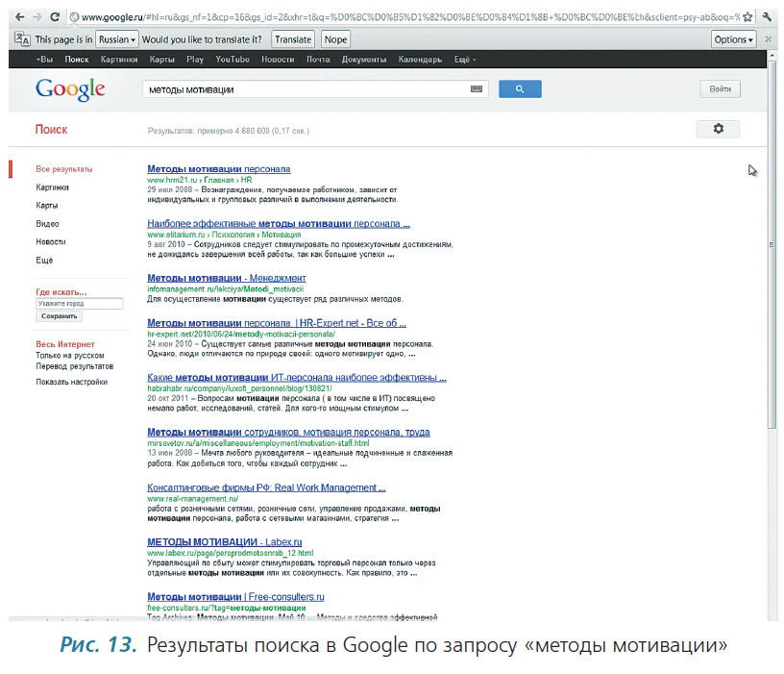Open the Russian language dropdown
This screenshot has height=674, width=784.
tap(117, 39)
